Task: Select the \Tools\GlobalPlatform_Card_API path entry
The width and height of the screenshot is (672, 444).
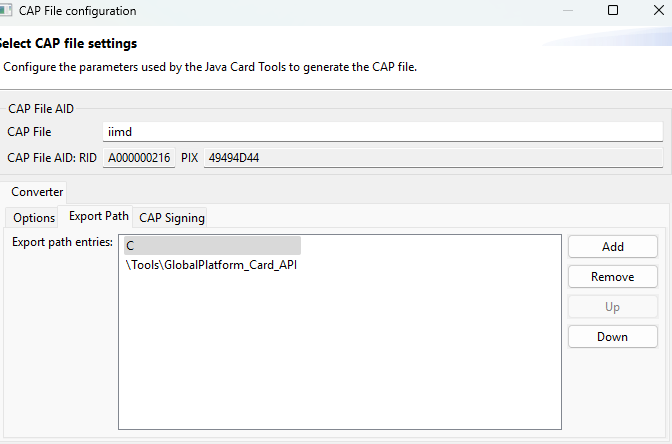Action: [211, 265]
